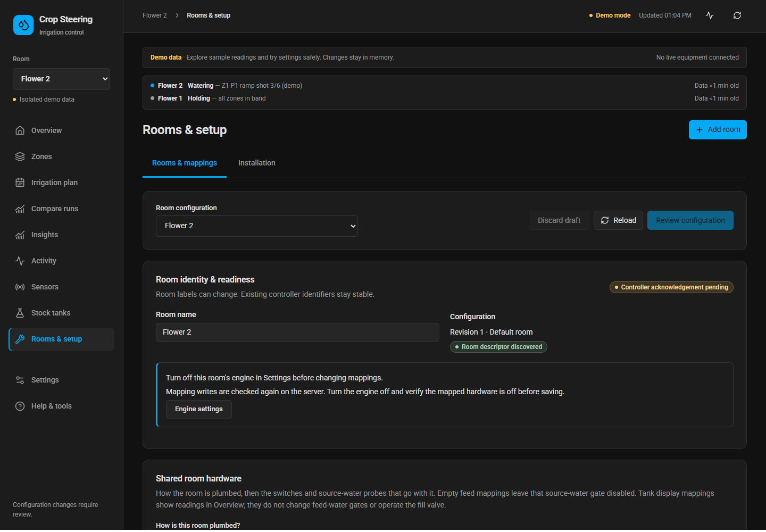Viewport: 766px width, 532px height.
Task: Click the Demo mode indicator
Action: point(610,15)
